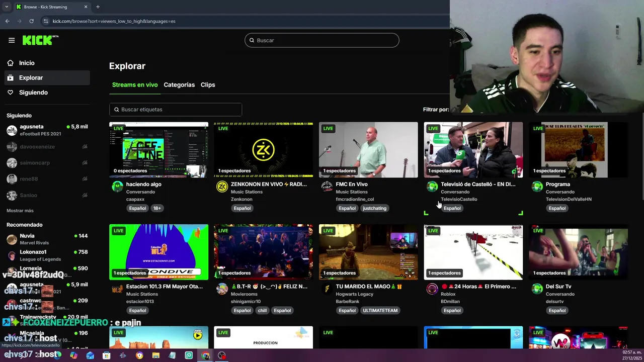
Task: Click browser back arrow
Action: pos(7,21)
